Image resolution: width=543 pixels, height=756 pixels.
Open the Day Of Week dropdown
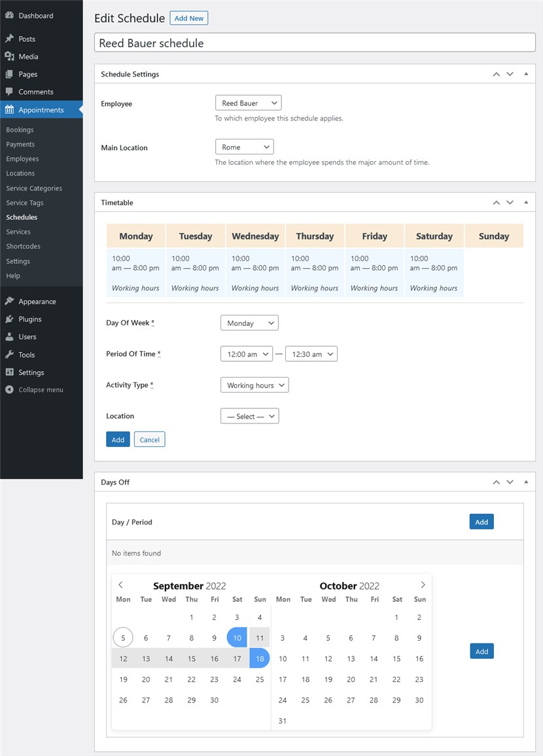[249, 323]
